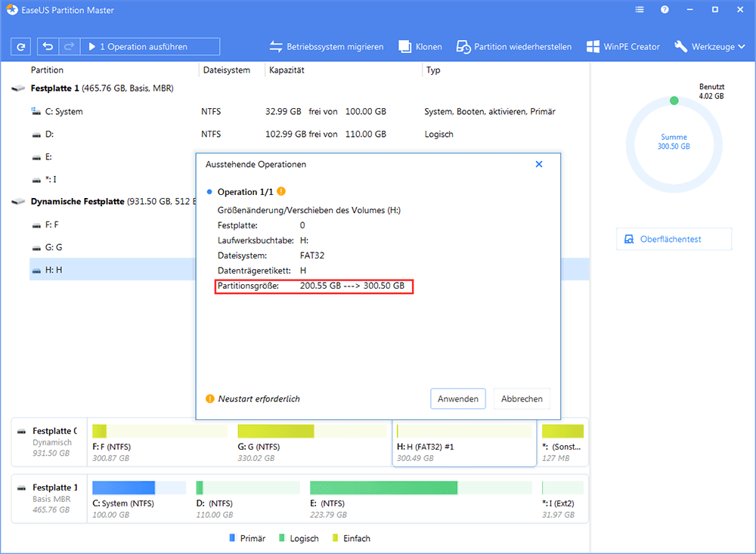Click the Typ column header
756x554 pixels.
click(x=433, y=70)
